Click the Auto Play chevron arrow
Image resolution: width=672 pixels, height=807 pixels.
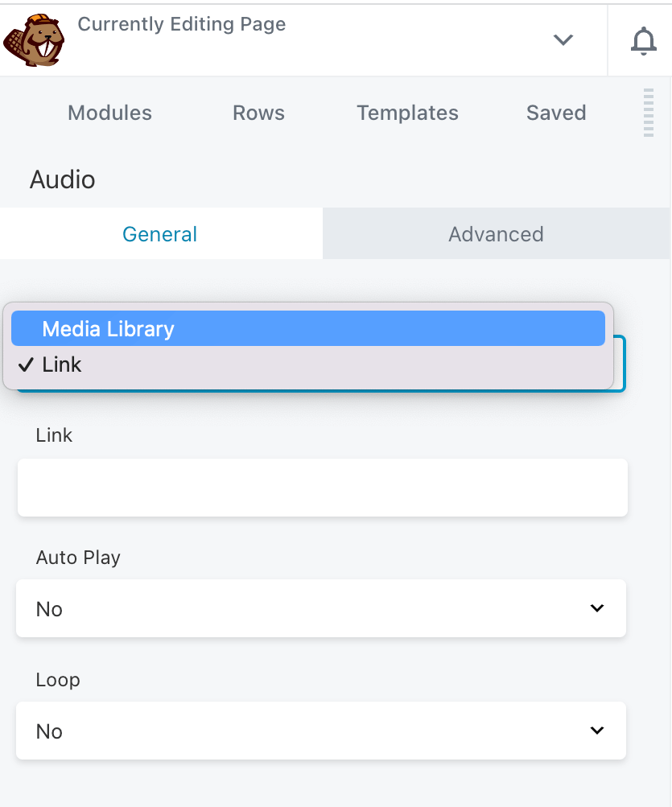(x=597, y=608)
